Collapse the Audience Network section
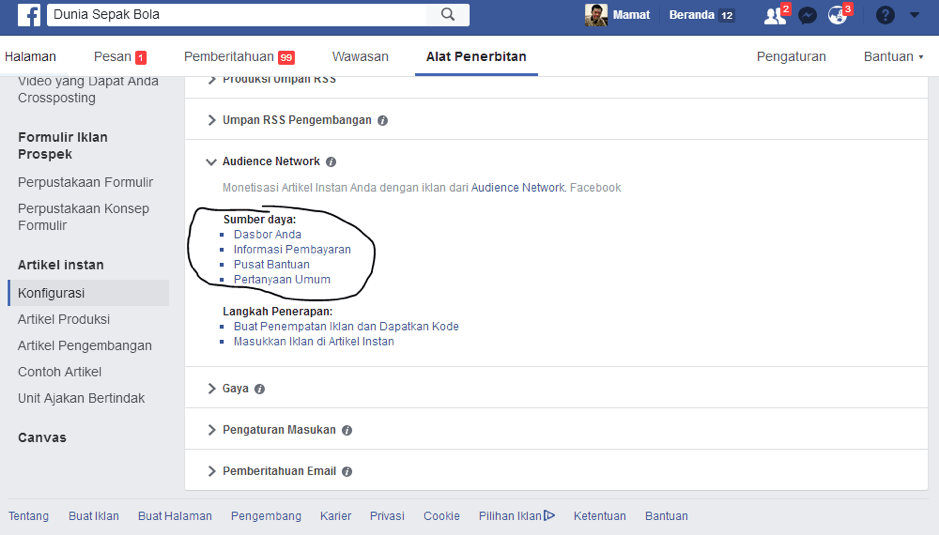This screenshot has height=535, width=939. (211, 161)
